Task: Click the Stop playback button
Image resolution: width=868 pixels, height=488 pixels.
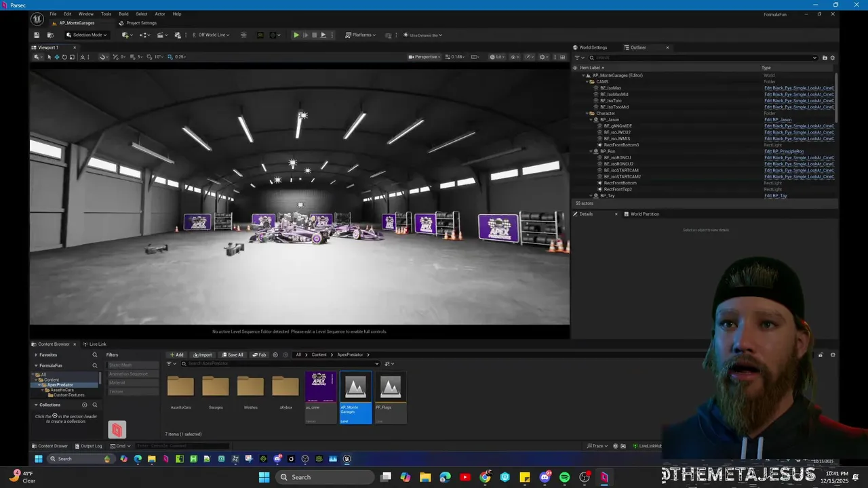Action: 314,35
